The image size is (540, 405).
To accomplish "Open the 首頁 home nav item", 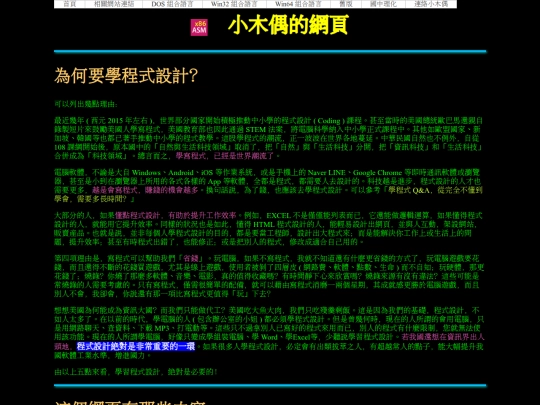I will (70, 4).
